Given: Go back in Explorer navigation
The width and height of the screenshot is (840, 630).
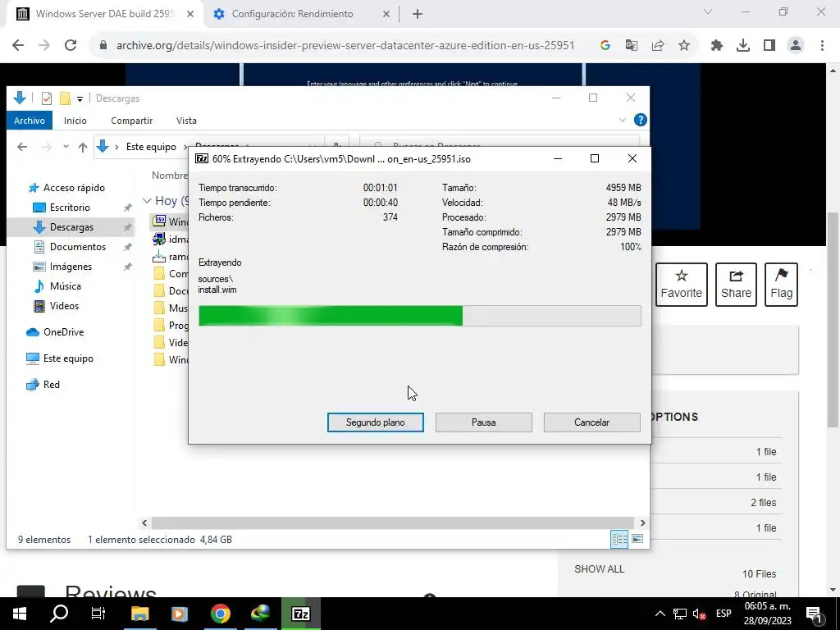Looking at the screenshot, I should pyautogui.click(x=22, y=147).
